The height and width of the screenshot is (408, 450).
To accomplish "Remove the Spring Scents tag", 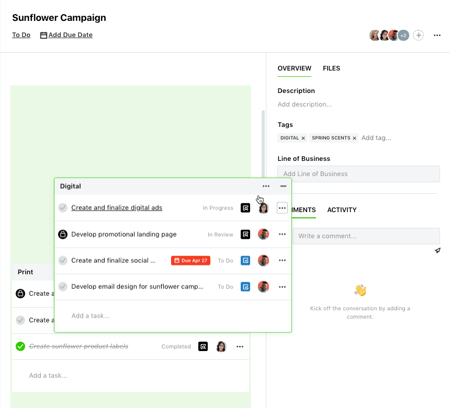I will pos(354,138).
